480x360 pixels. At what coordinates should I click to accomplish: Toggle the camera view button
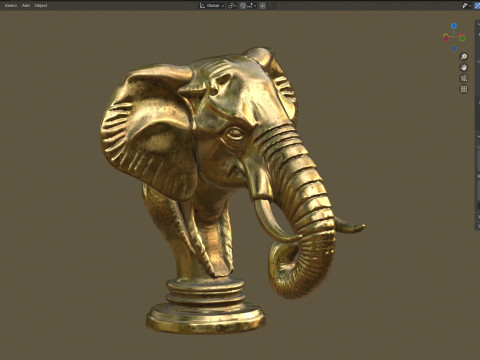pos(464,78)
